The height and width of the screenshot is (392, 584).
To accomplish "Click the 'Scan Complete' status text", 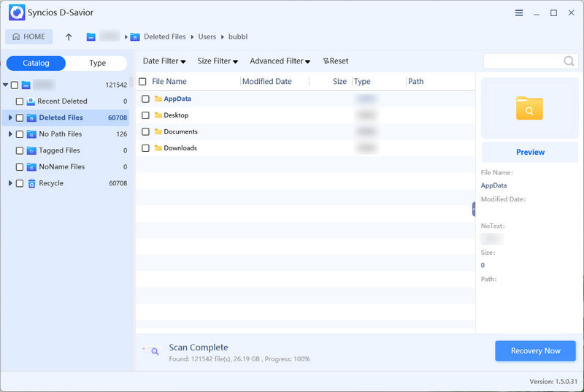I will [x=199, y=347].
